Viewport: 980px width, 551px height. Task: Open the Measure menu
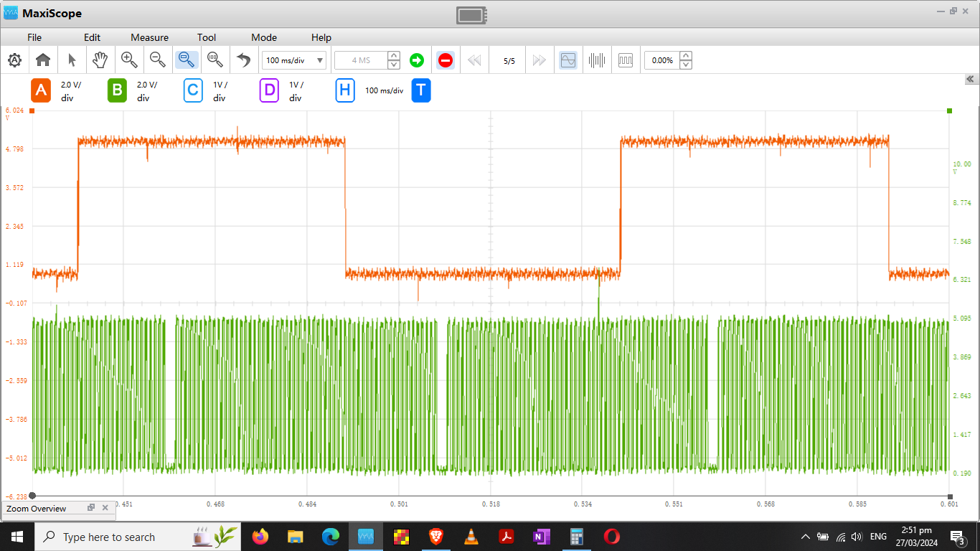tap(150, 37)
